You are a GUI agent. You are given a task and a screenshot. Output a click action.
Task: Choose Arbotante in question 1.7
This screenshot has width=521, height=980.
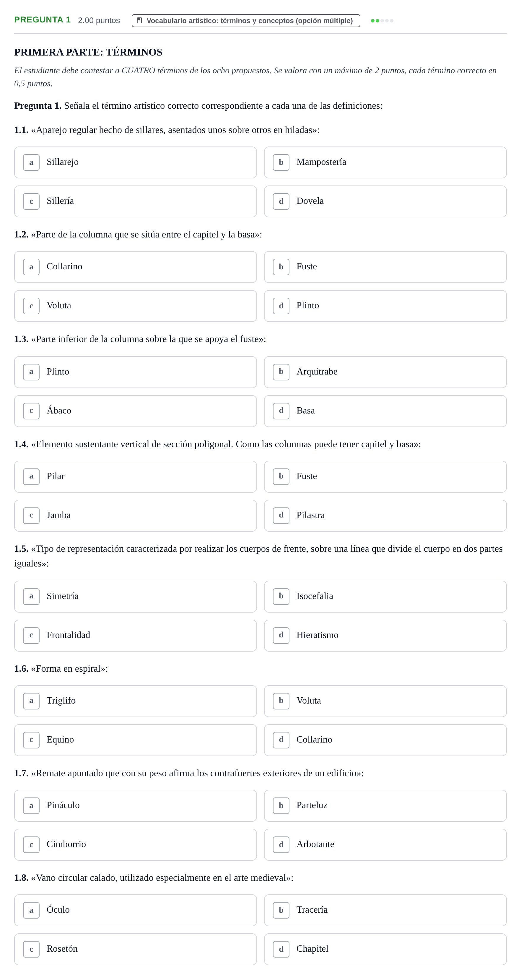385,844
